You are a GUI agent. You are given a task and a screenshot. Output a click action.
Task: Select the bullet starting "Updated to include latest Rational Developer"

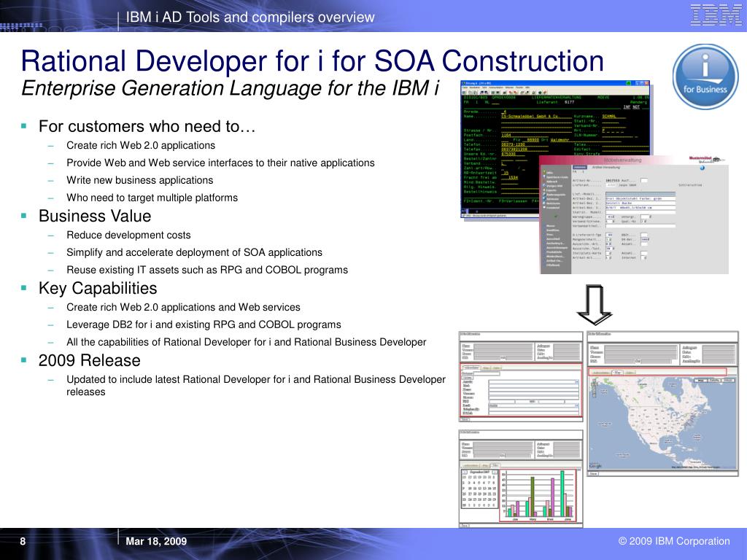coord(256,386)
